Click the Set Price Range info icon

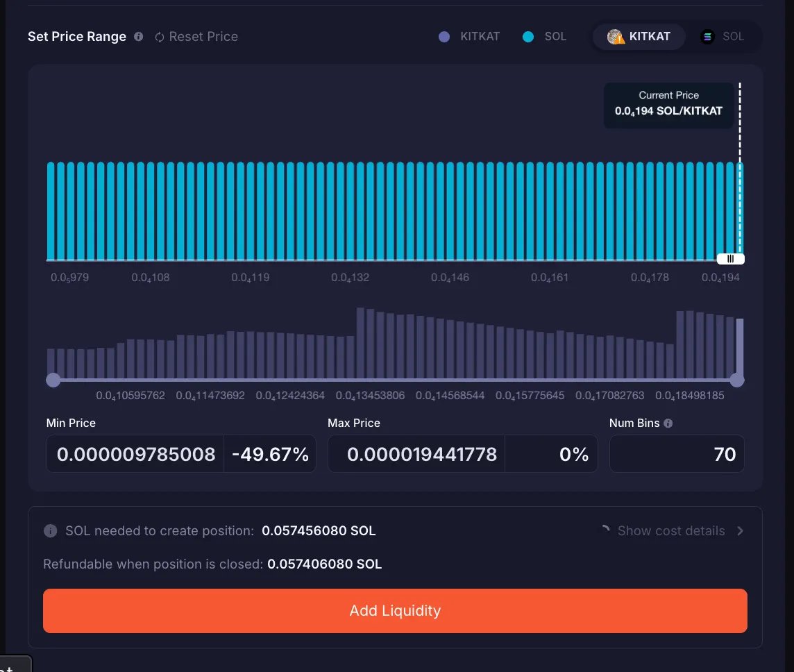click(138, 37)
